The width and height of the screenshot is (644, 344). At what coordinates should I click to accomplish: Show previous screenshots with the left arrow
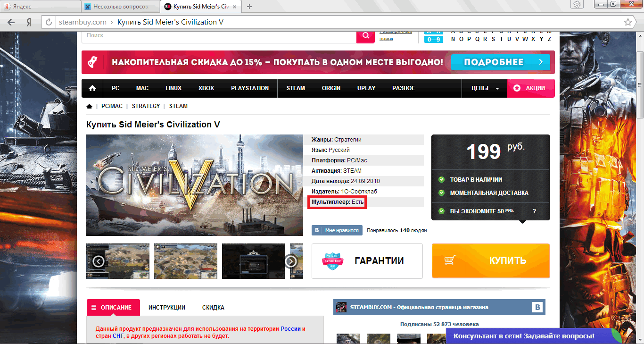pyautogui.click(x=98, y=261)
